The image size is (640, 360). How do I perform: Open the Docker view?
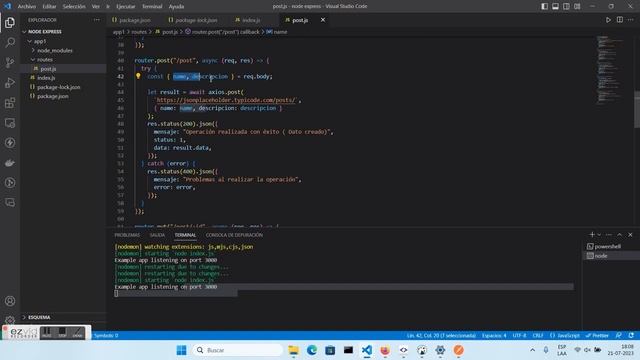click(10, 163)
